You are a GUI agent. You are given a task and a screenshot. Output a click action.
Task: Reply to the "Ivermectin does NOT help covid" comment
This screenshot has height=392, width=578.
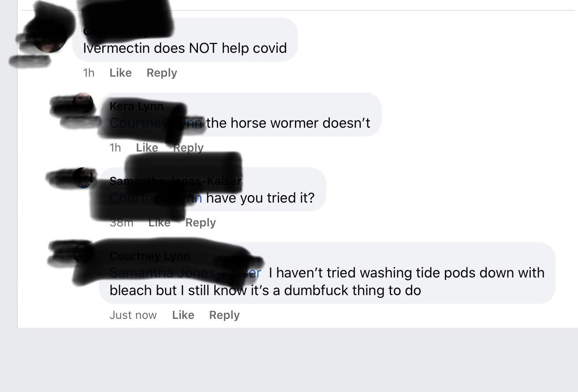pos(162,73)
